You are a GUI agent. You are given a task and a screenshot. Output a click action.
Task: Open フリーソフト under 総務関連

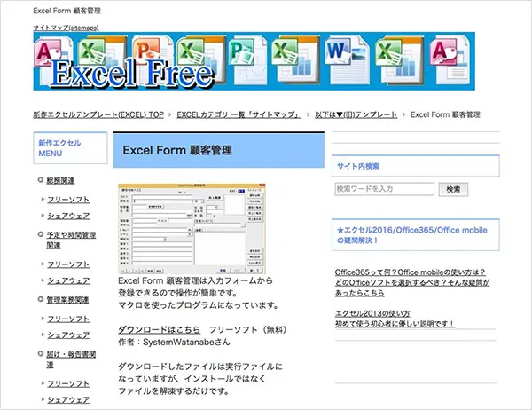tap(68, 199)
